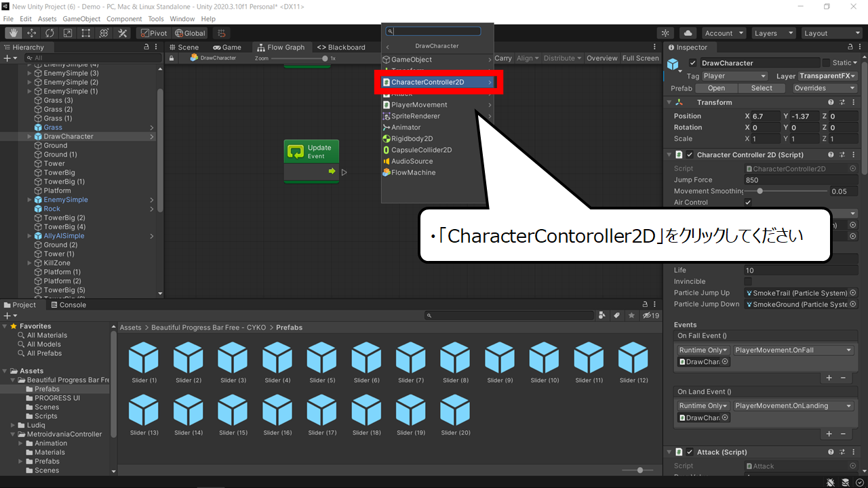Click search by label icon in Project
The height and width of the screenshot is (488, 868).
tap(617, 315)
